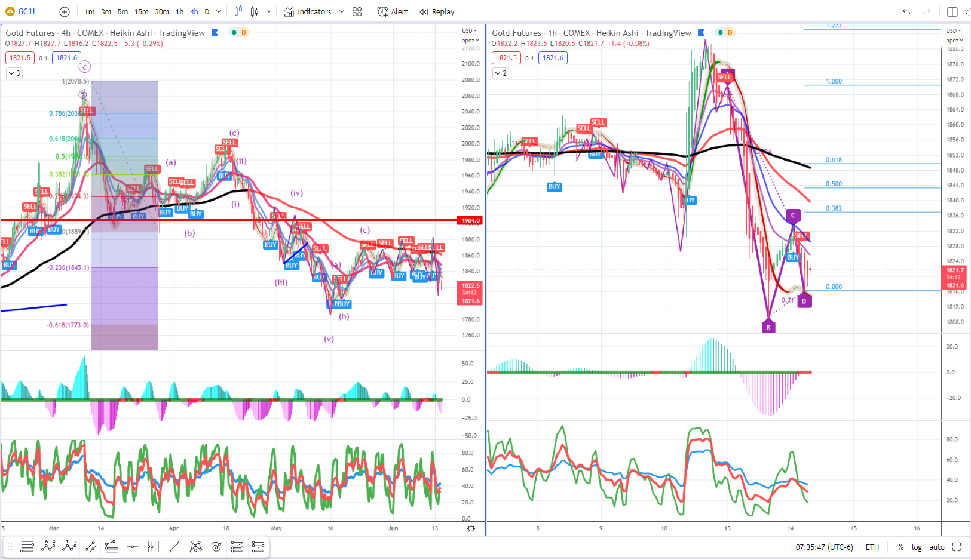Image resolution: width=971 pixels, height=560 pixels.
Task: Open the chart layout selector icon
Action: point(952,12)
